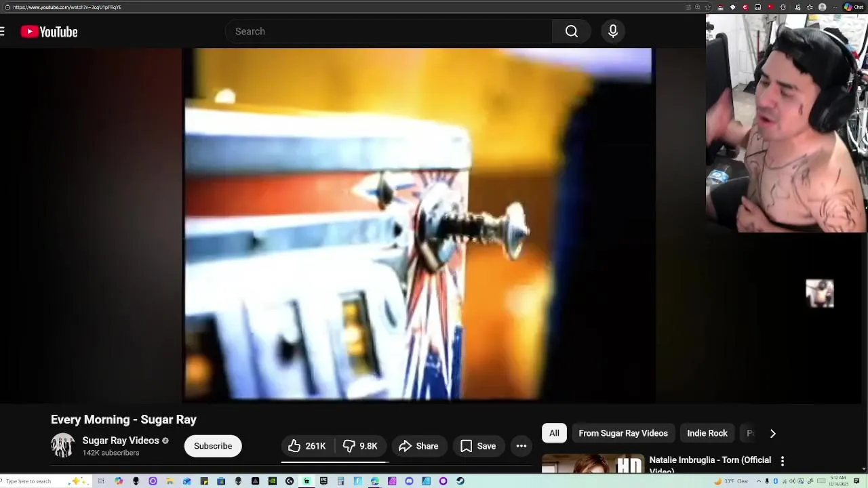
Task: Open Copilot Chat button in browser
Action: point(854,7)
